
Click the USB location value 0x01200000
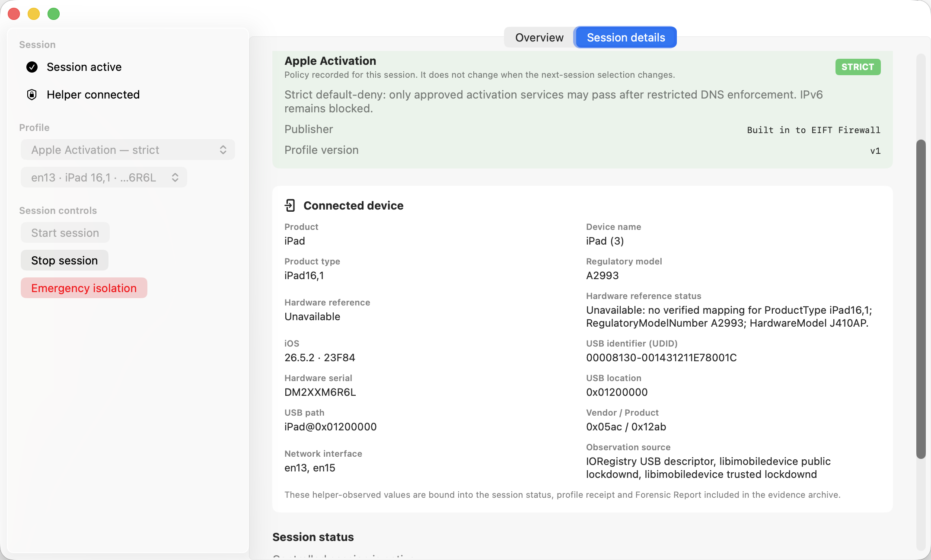point(617,392)
